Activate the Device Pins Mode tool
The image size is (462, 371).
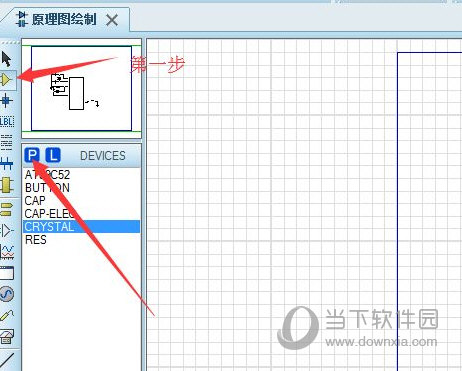click(x=7, y=230)
